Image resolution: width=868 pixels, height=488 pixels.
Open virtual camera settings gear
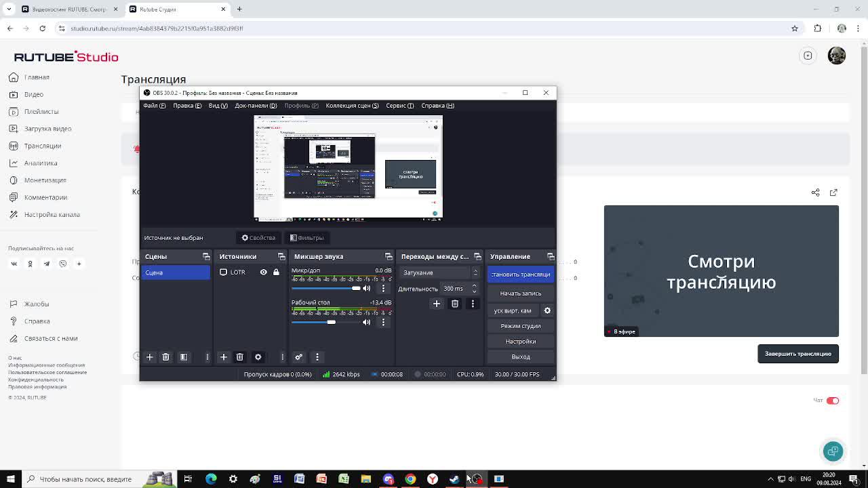tap(547, 310)
